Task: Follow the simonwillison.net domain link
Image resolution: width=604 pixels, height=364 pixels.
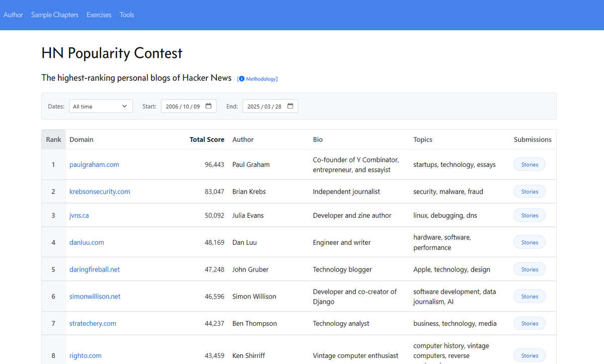Action: tap(95, 297)
